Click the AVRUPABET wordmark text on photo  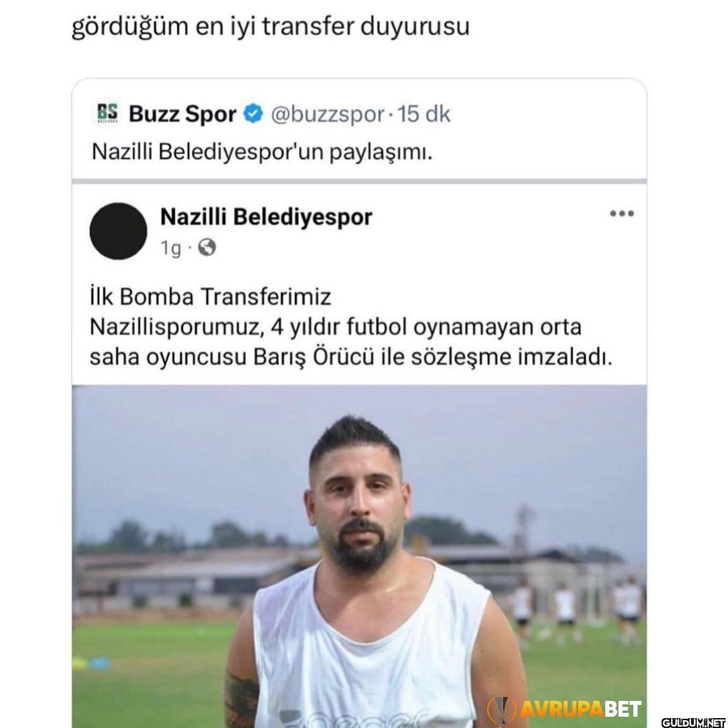(580, 709)
